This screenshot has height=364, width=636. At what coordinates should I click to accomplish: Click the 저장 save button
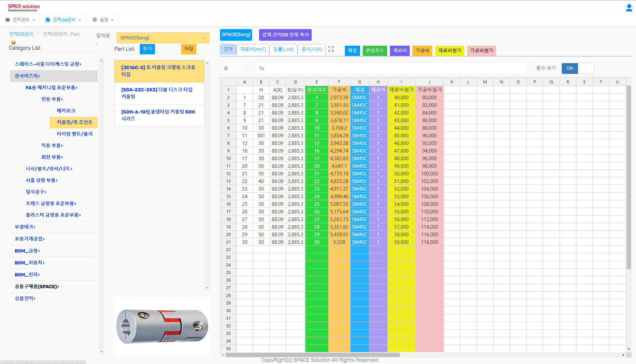188,49
